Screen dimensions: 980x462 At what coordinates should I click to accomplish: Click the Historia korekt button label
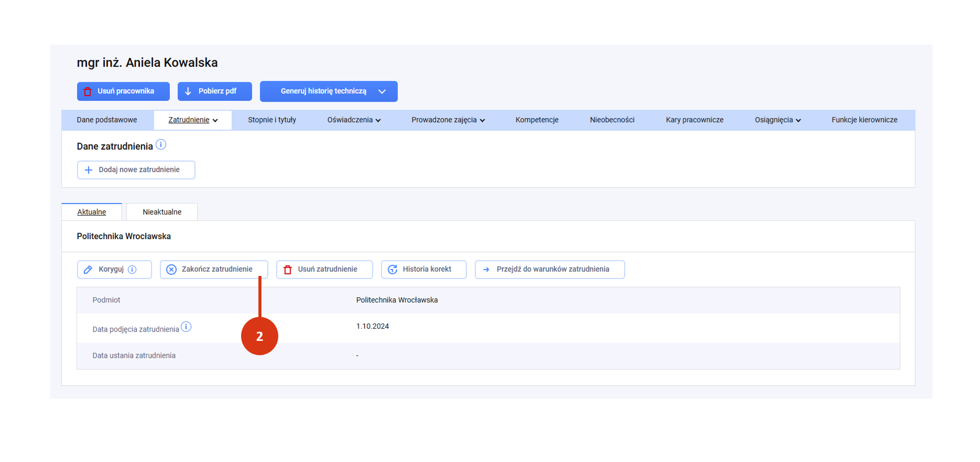click(x=427, y=269)
